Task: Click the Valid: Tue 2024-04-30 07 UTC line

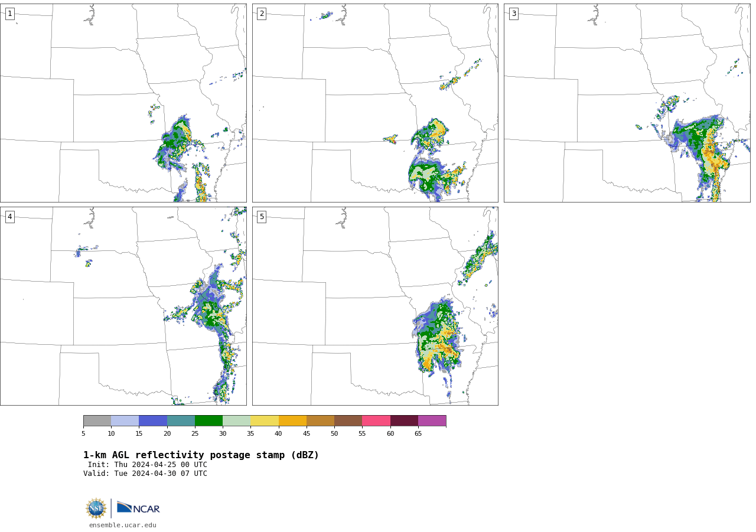Action: pyautogui.click(x=145, y=474)
